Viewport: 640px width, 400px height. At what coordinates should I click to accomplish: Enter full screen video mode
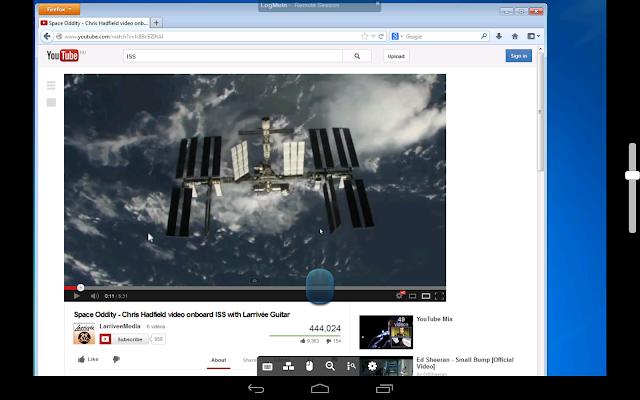[x=439, y=296]
